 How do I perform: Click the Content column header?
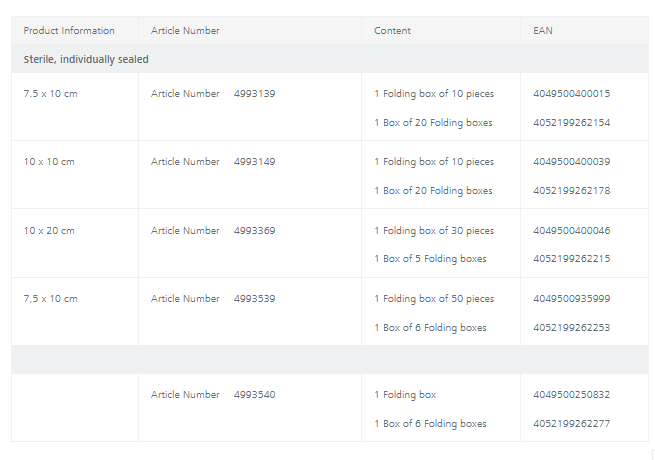pos(392,31)
